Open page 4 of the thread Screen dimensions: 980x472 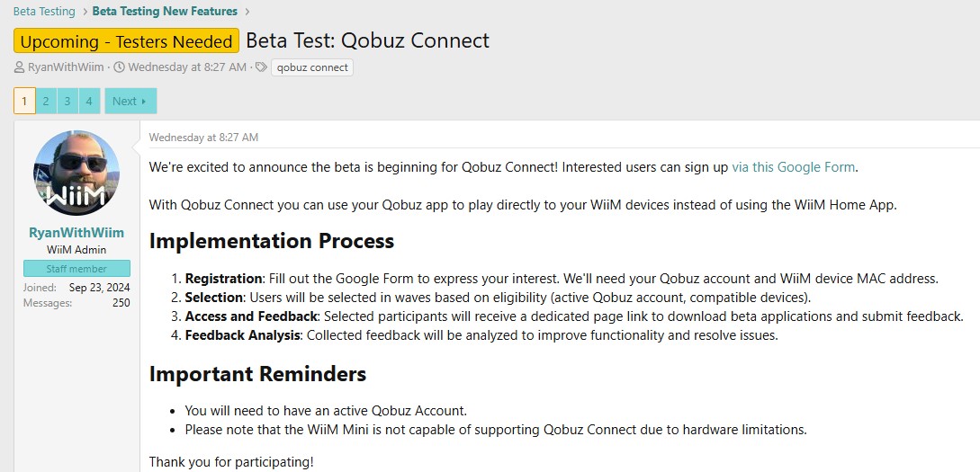[x=89, y=102]
